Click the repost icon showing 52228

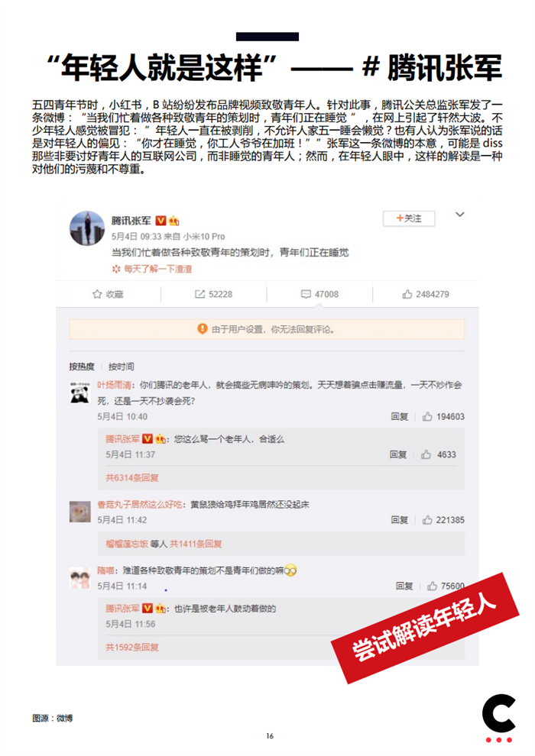click(199, 294)
